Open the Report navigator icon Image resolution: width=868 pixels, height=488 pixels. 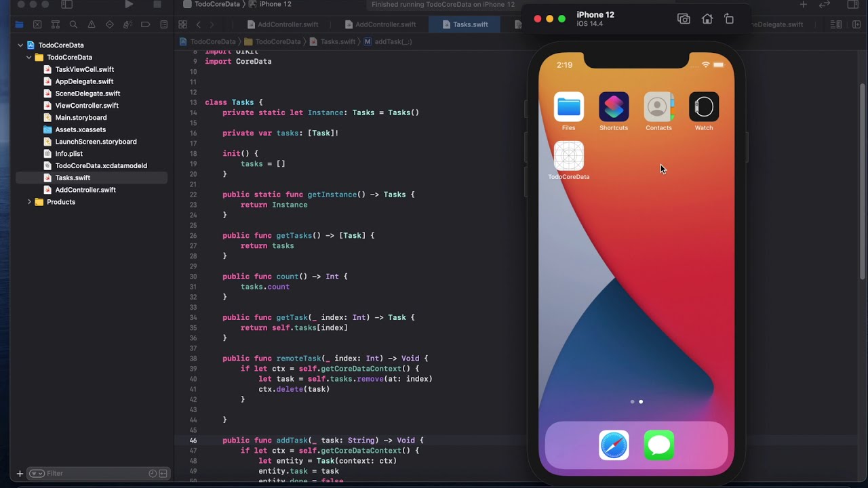tap(164, 24)
